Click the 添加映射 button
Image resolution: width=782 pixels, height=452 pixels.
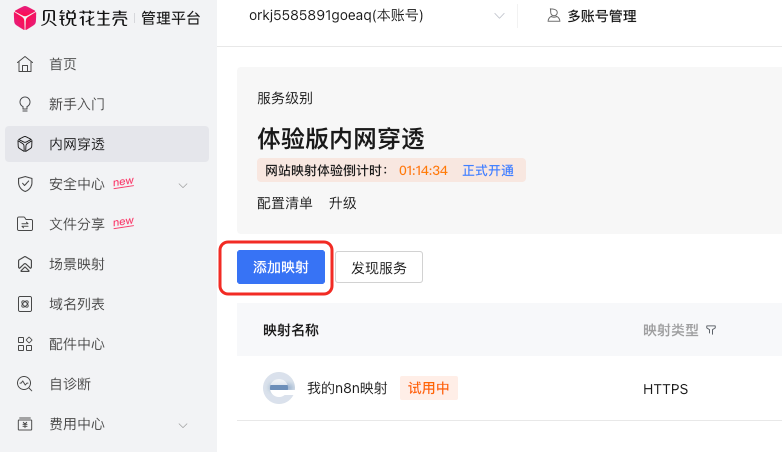(281, 267)
